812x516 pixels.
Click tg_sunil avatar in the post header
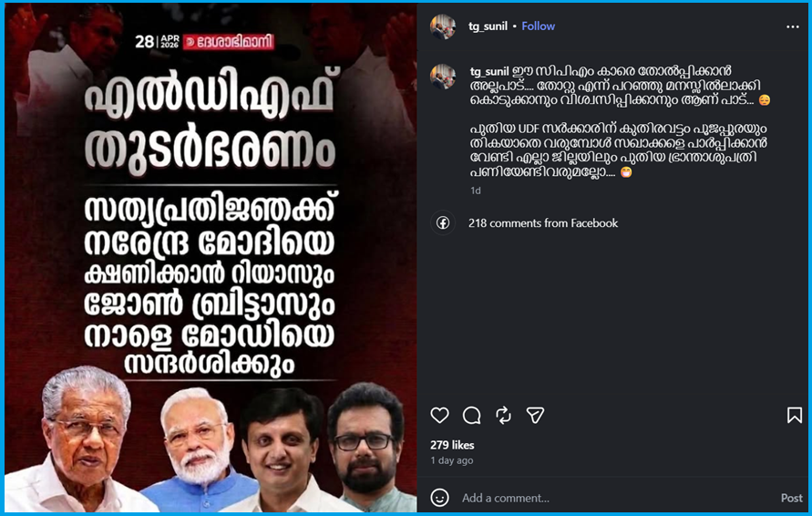[443, 26]
